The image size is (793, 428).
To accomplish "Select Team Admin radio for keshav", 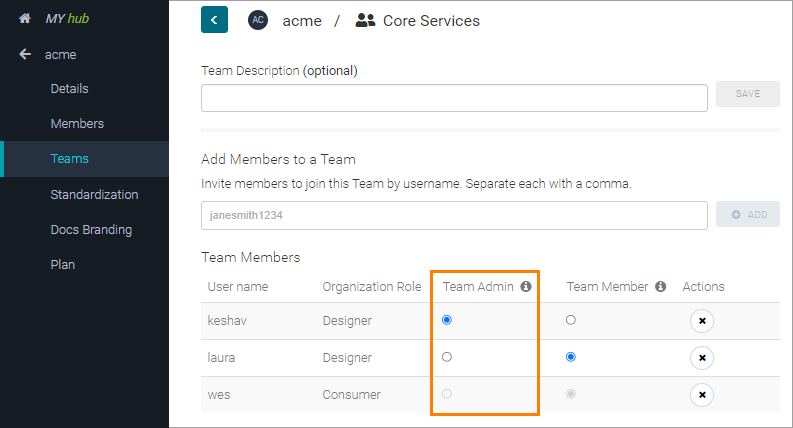I will coord(447,320).
